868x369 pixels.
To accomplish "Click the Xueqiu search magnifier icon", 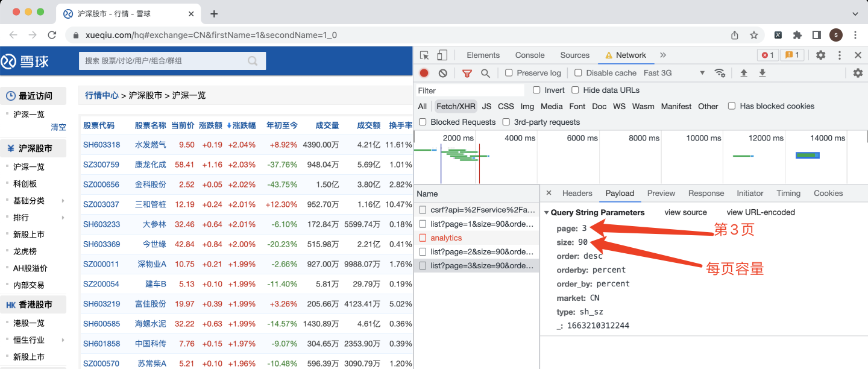I will pyautogui.click(x=253, y=60).
